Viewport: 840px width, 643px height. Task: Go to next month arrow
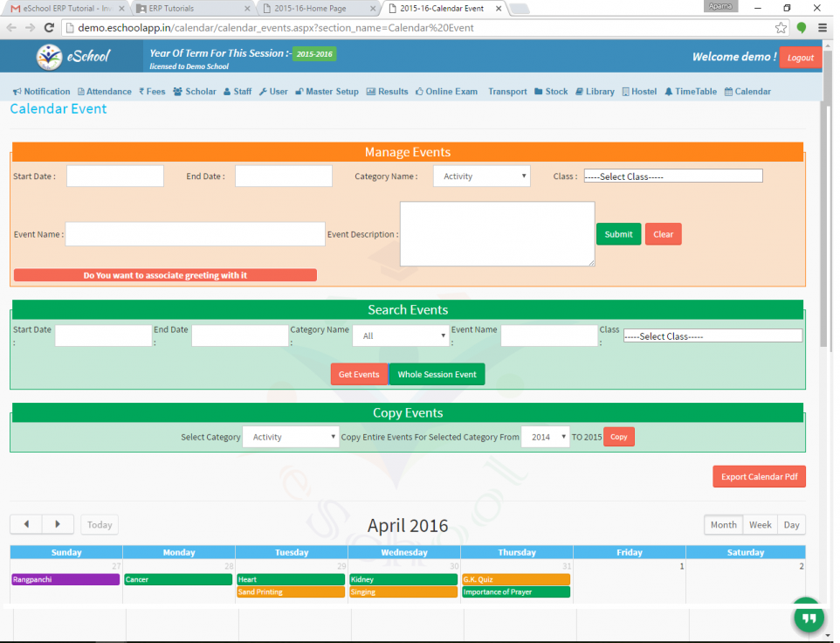coord(58,524)
